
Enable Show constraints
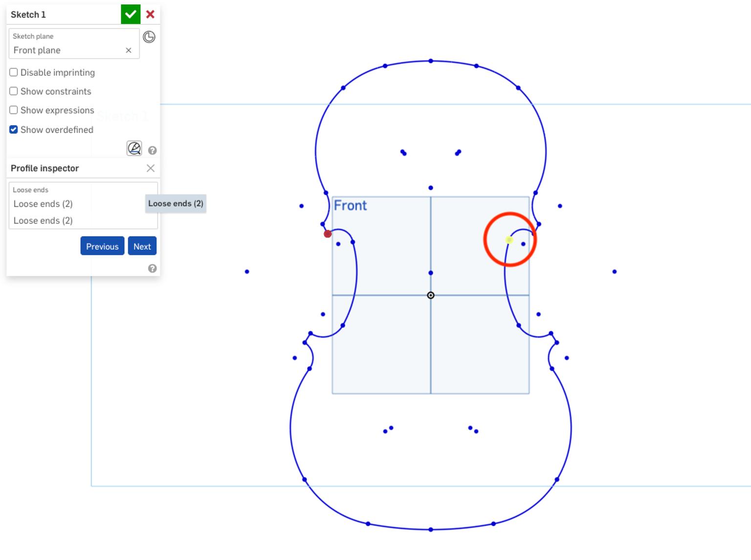pyautogui.click(x=13, y=91)
